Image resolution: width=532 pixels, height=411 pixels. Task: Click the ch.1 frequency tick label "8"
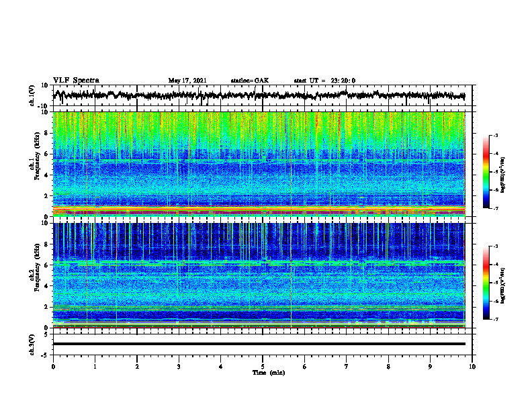tap(47, 133)
